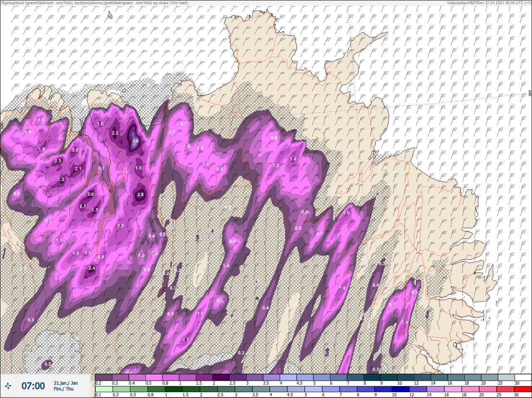Viewport: 532px width, 398px height.
Task: Click the 'Fim./ Thu' weekday label
Action: coord(63,389)
